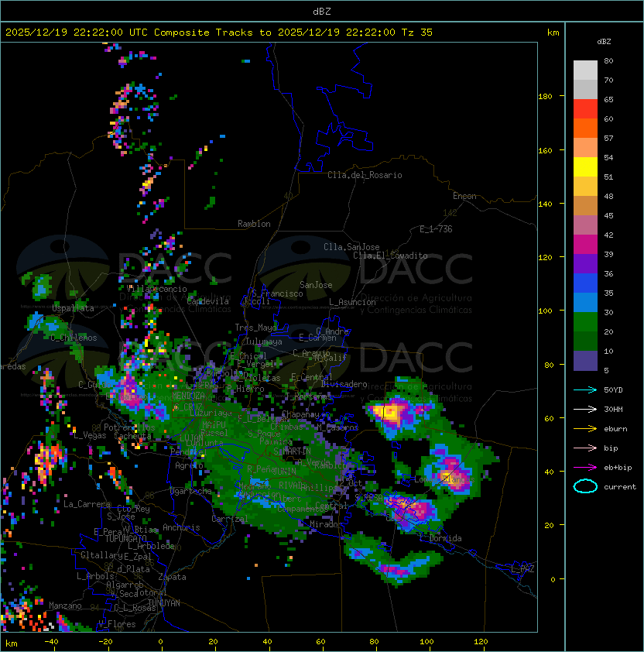
Task: Click the 100 km horizontal axis label
Action: coord(426,642)
